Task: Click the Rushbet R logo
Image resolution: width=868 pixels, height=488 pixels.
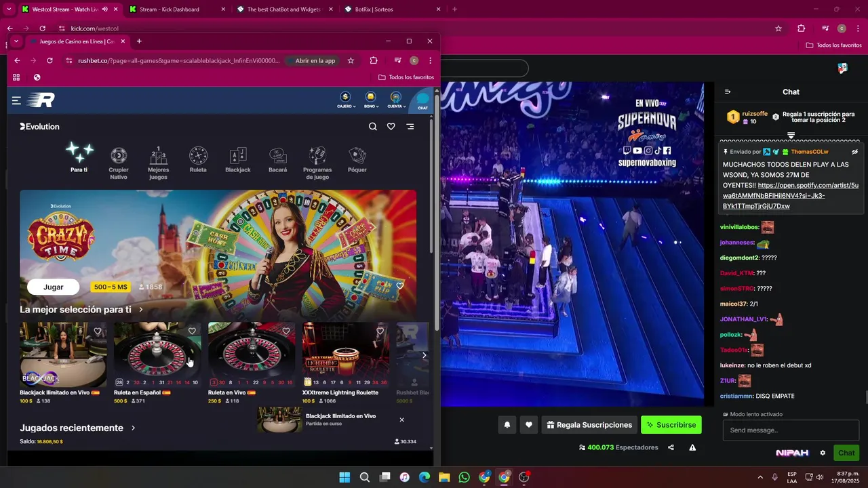Action: (x=41, y=100)
